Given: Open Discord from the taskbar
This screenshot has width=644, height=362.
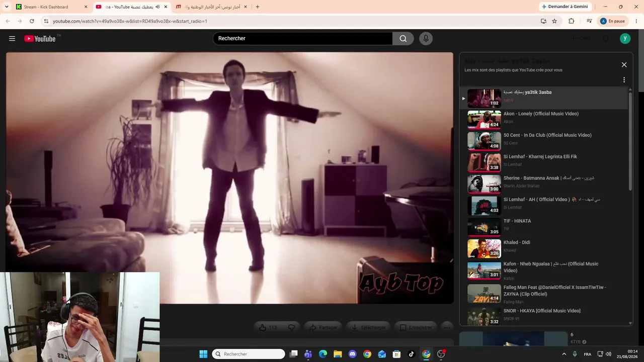Looking at the screenshot, I should [352, 354].
